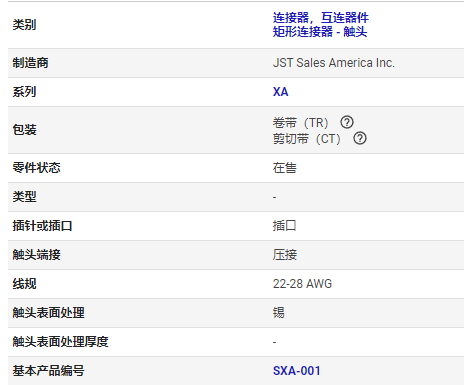Click the 22-28 AWG wire gauge value

click(302, 284)
